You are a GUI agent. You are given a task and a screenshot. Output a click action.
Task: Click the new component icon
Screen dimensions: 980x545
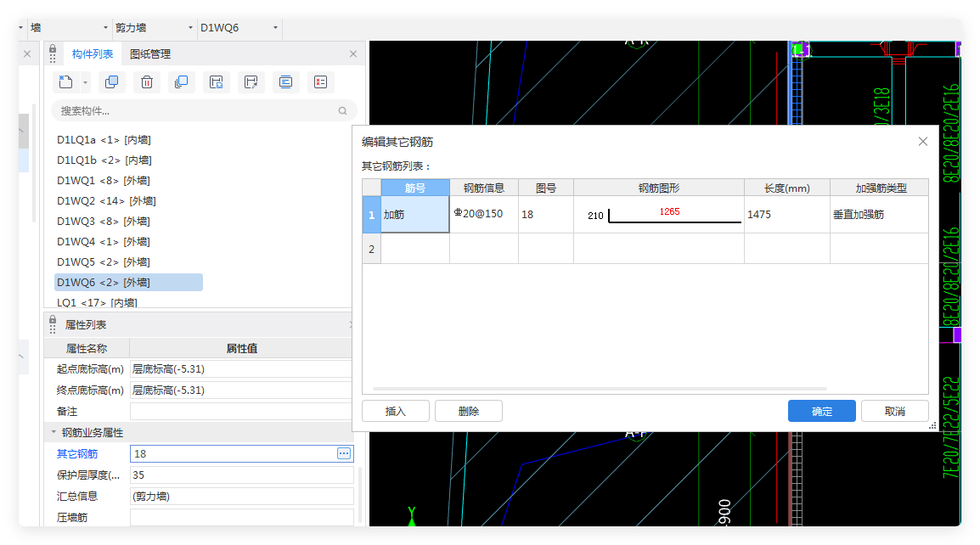point(65,81)
